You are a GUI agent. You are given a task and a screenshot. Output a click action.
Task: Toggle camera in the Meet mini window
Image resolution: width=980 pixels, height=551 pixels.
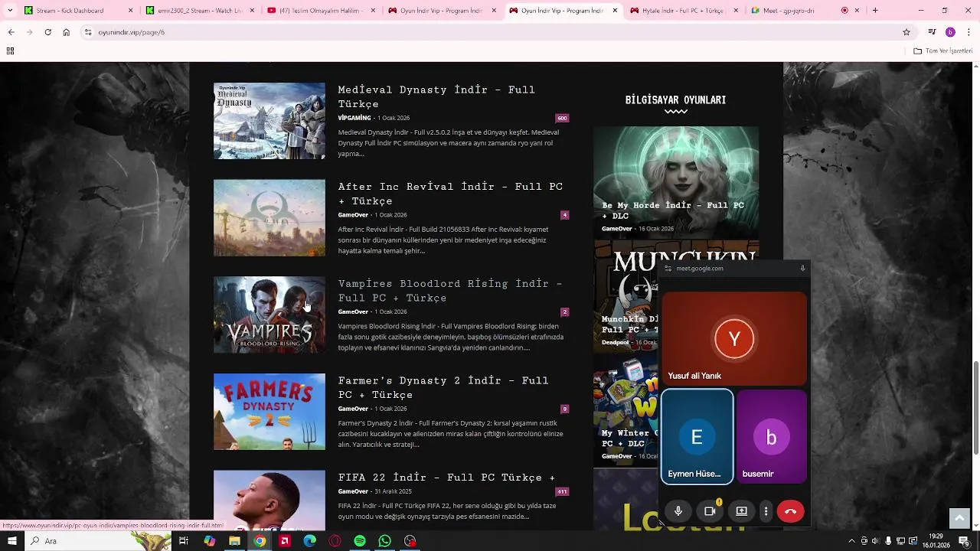point(710,511)
